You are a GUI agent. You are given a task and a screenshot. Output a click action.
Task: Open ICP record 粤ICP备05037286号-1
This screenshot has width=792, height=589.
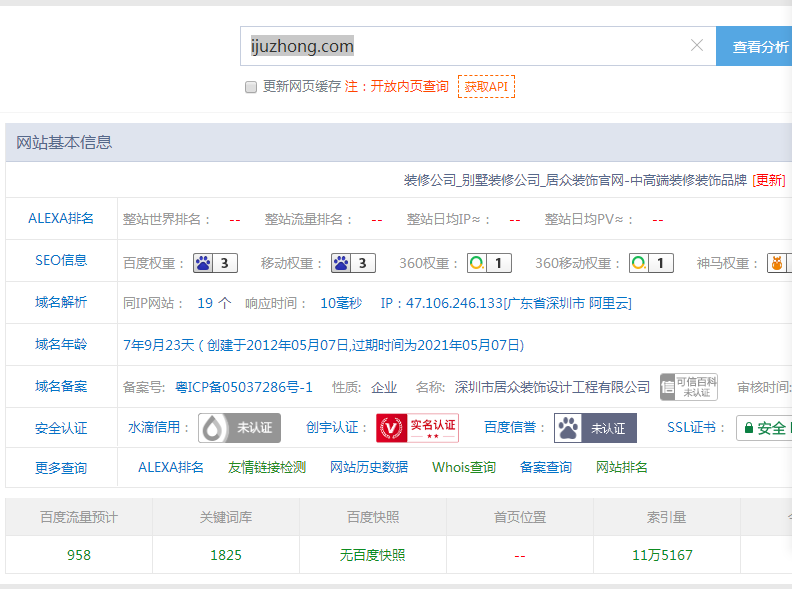click(x=243, y=387)
